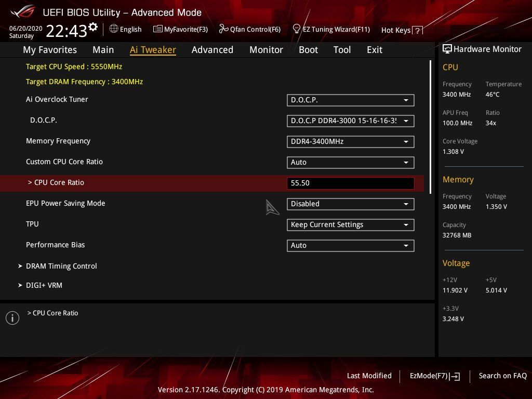Open Performance Bias dropdown

coord(351,245)
